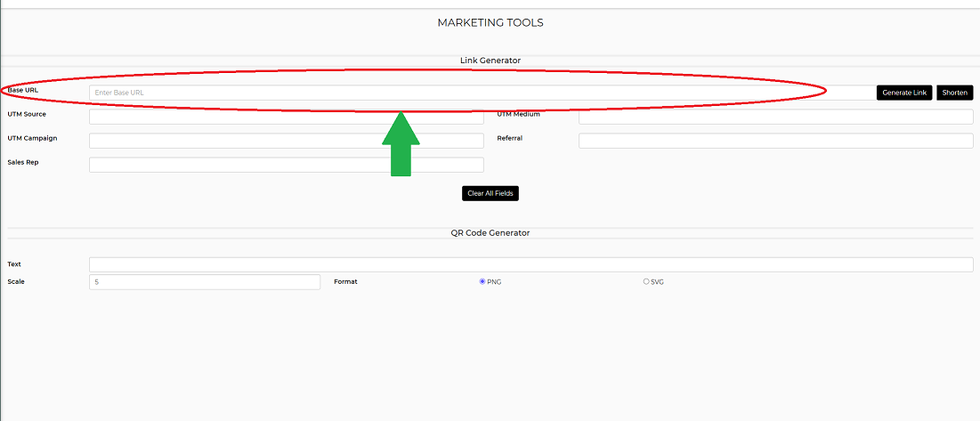Select the UTM Campaign input box

click(287, 141)
